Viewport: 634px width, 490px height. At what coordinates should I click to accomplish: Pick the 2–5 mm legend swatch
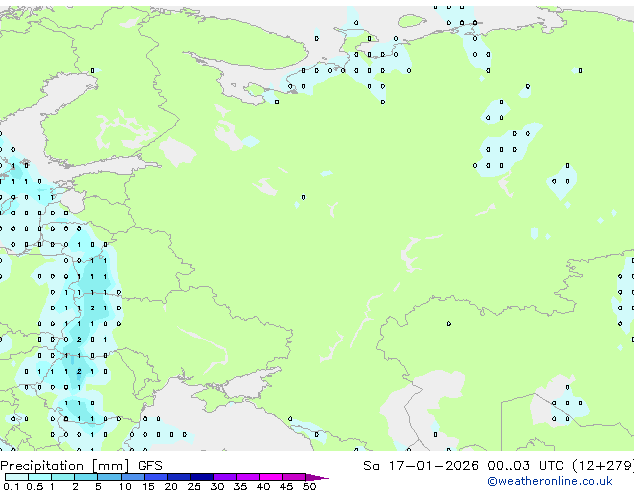(x=86, y=477)
